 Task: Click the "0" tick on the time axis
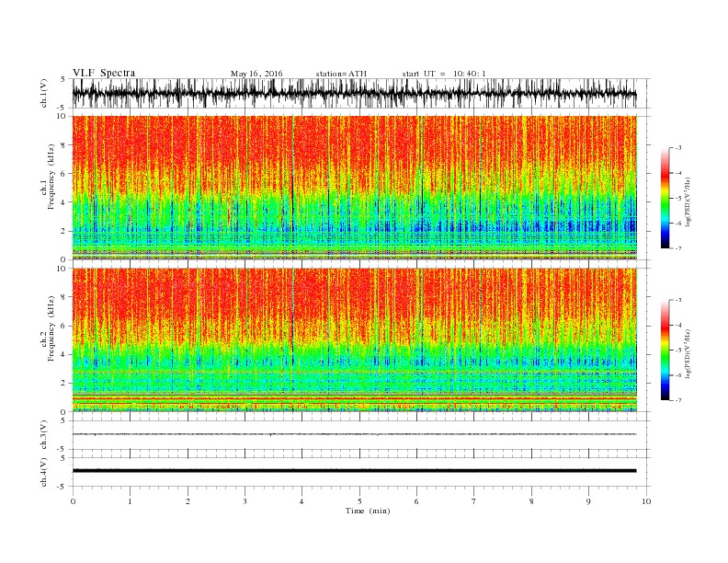(73, 501)
